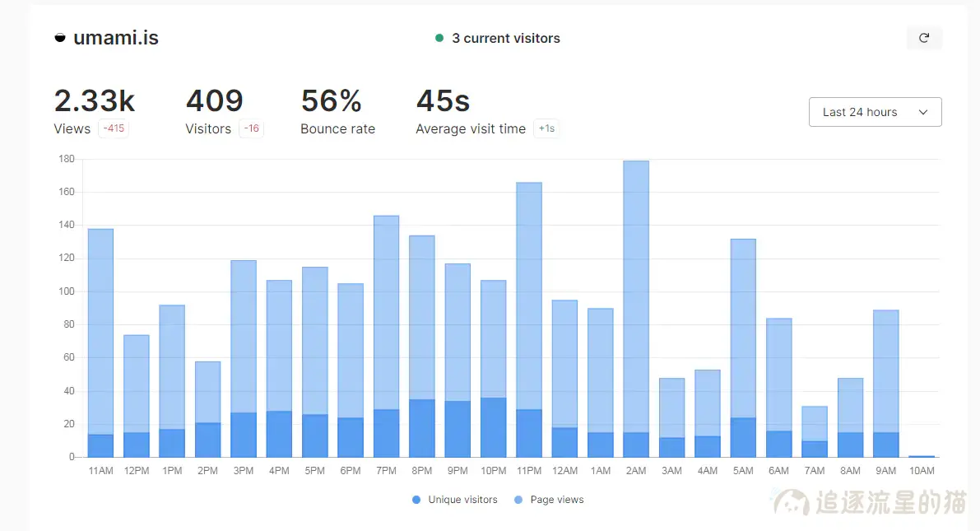Click the +1s visit time change badge

coord(546,128)
